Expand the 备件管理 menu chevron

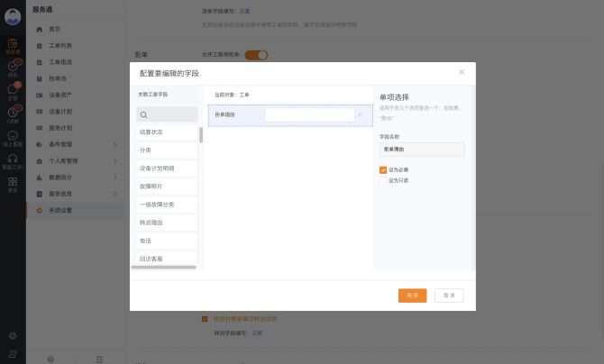pos(115,144)
